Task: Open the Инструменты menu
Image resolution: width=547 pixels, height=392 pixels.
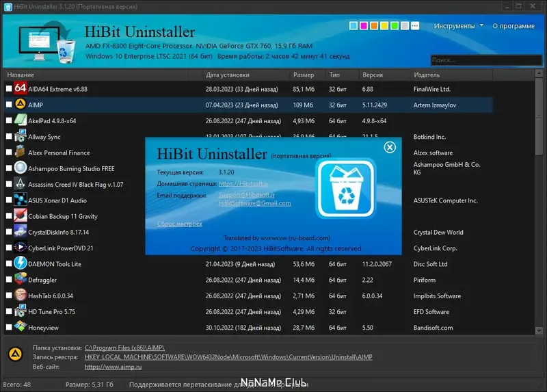Action: pos(454,26)
